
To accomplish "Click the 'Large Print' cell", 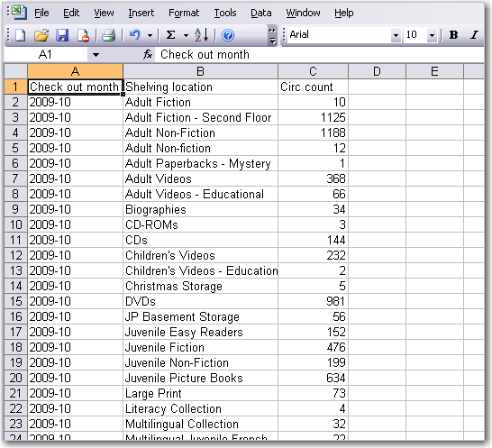I will tap(200, 393).
